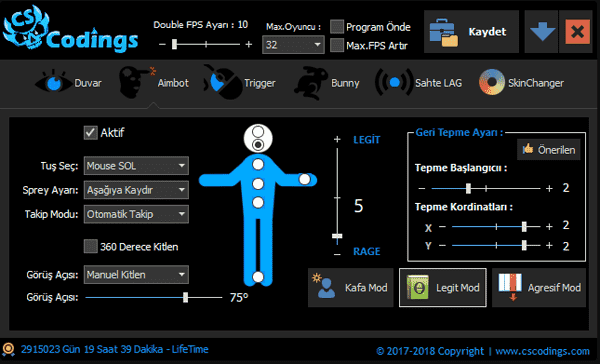Click the Sahte LAG signal icon
This screenshot has width=600, height=364.
pyautogui.click(x=394, y=82)
